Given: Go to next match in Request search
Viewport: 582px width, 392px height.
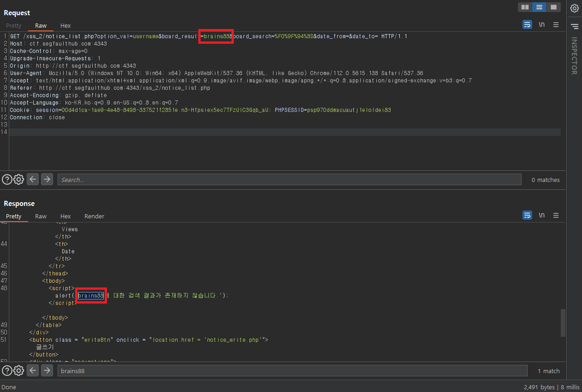Looking at the screenshot, I should click(x=47, y=179).
